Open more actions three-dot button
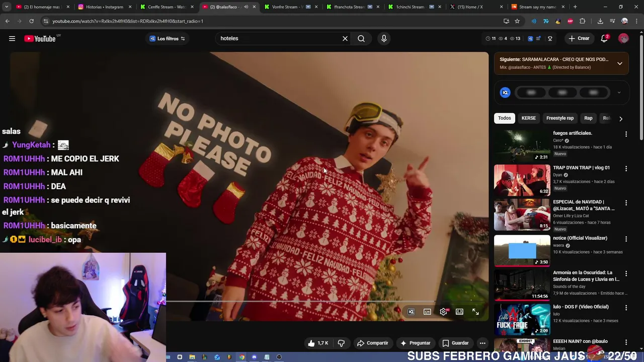This screenshot has height=362, width=644. point(482,343)
